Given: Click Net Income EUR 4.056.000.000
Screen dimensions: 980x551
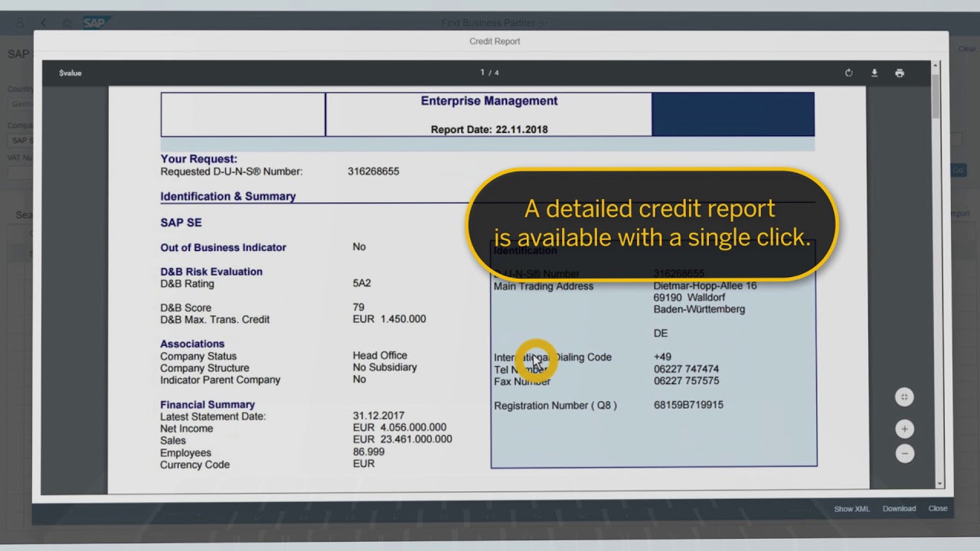Looking at the screenshot, I should pos(400,428).
